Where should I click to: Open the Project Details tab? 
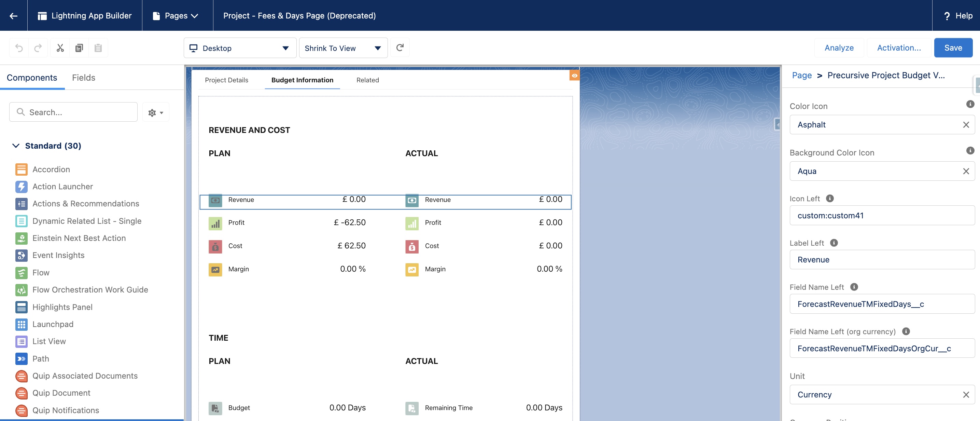226,80
